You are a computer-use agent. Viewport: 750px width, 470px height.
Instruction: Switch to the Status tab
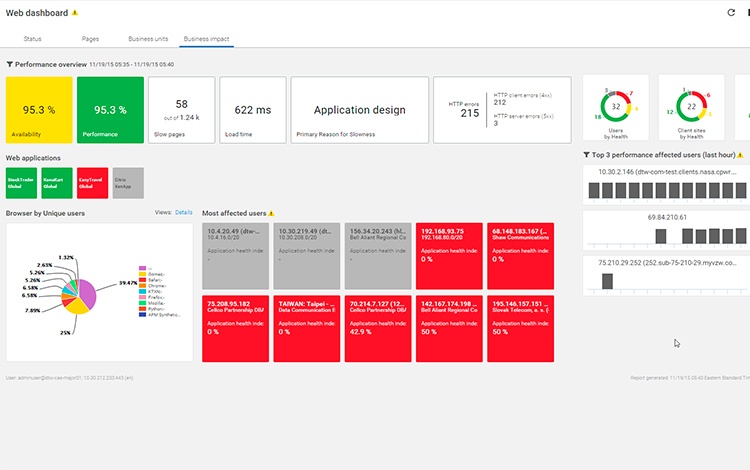(x=33, y=39)
